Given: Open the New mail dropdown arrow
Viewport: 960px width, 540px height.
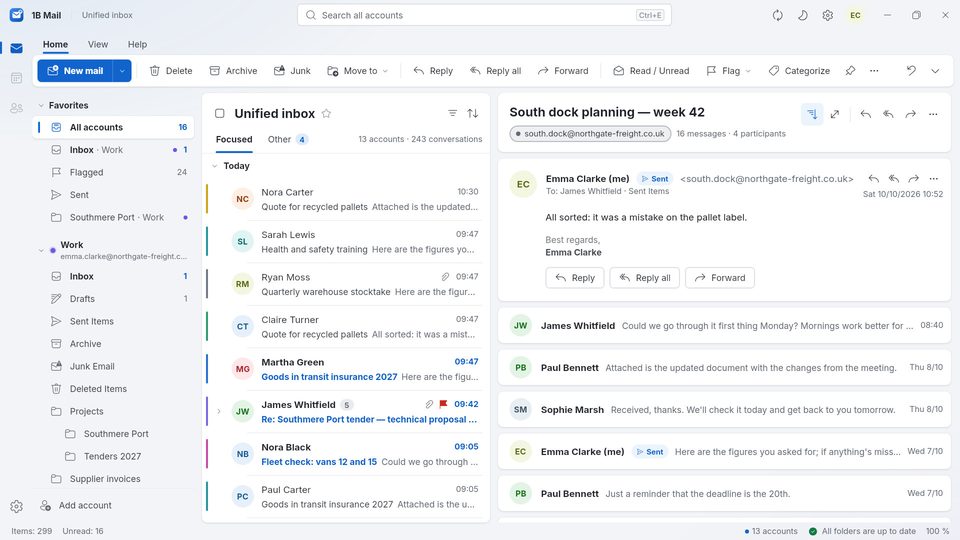Looking at the screenshot, I should (122, 71).
